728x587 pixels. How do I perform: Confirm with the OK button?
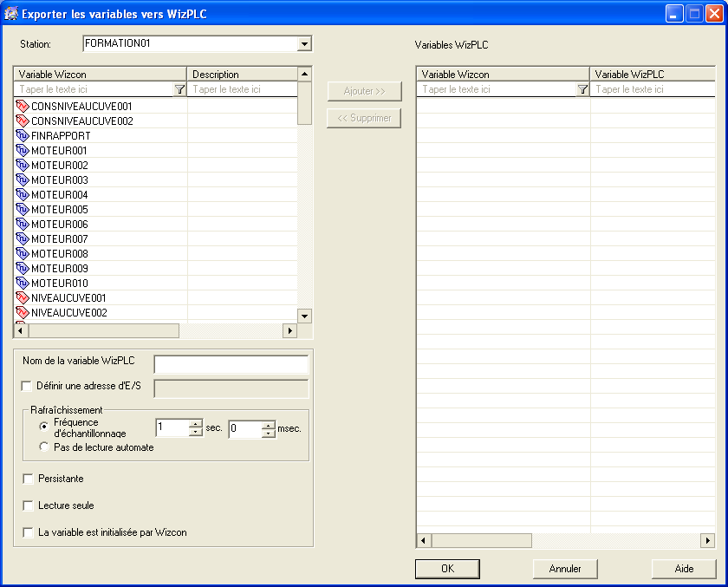447,569
